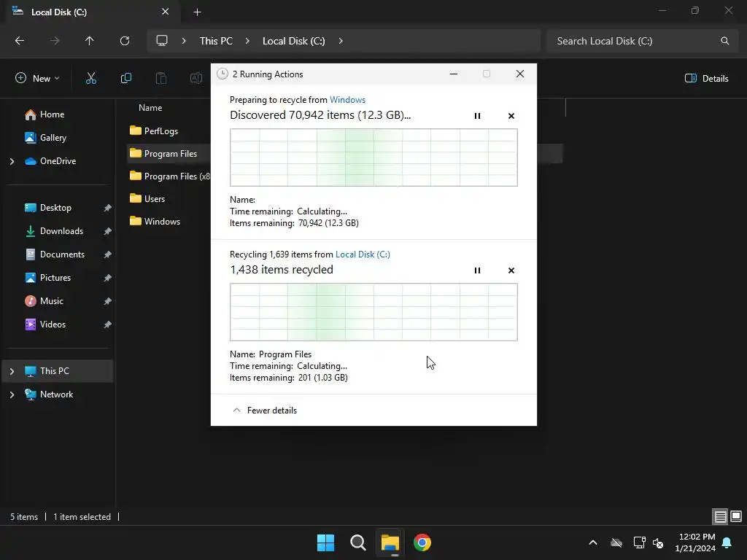Click the PC monitor icon in address bar

[x=162, y=41]
